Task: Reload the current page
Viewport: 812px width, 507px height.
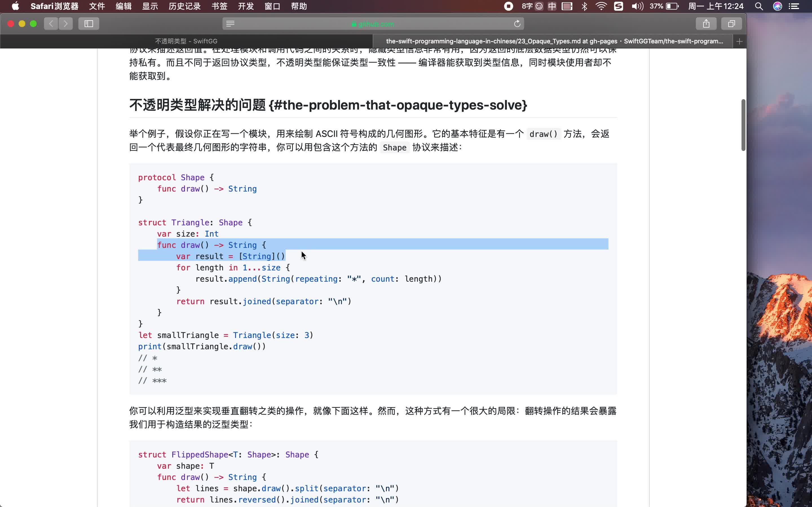Action: [x=517, y=23]
